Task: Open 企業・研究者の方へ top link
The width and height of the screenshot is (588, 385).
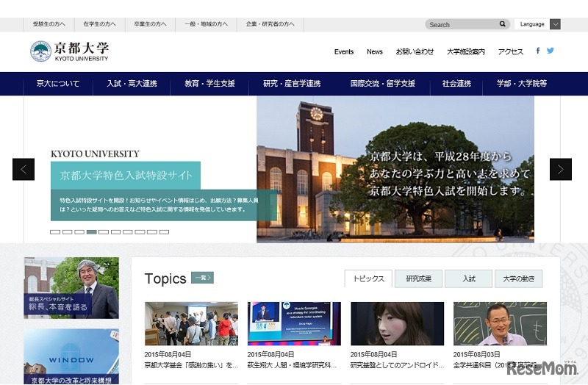Action: pyautogui.click(x=270, y=24)
